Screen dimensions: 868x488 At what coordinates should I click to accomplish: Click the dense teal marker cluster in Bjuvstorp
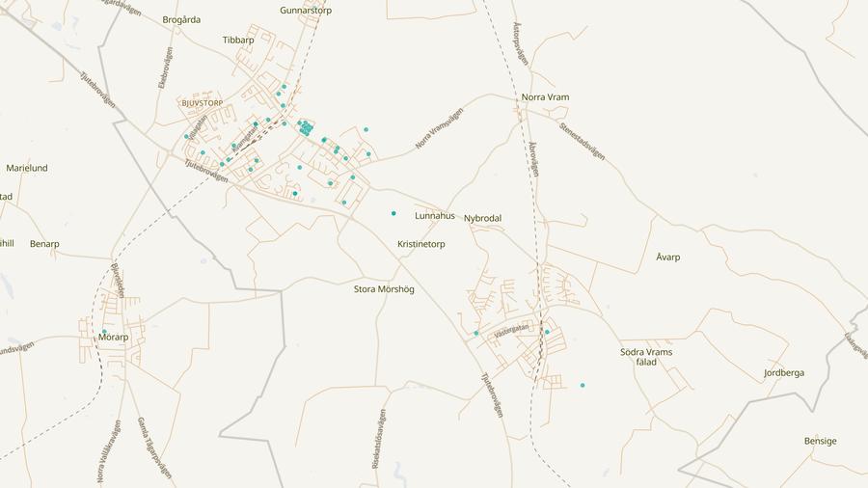[305, 127]
